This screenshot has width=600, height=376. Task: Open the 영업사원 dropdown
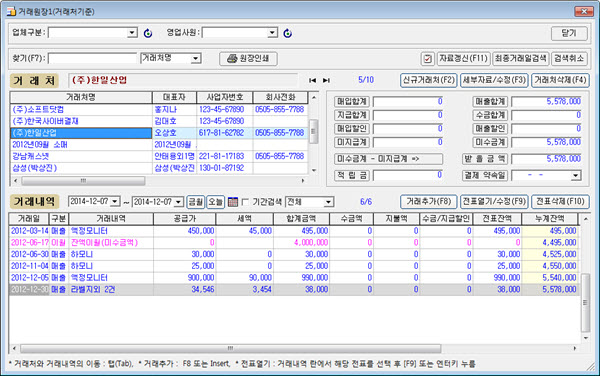[x=272, y=33]
